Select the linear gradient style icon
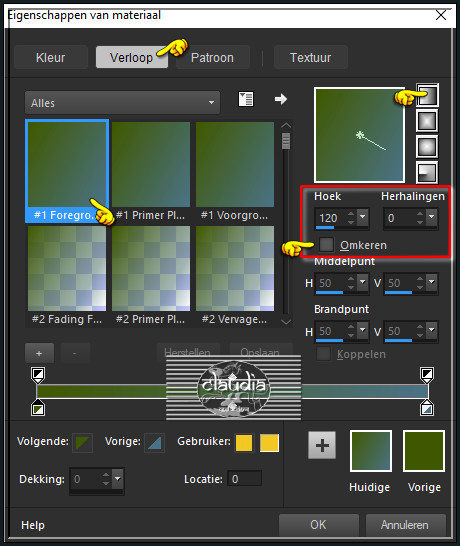This screenshot has height=546, width=460. coord(427,95)
